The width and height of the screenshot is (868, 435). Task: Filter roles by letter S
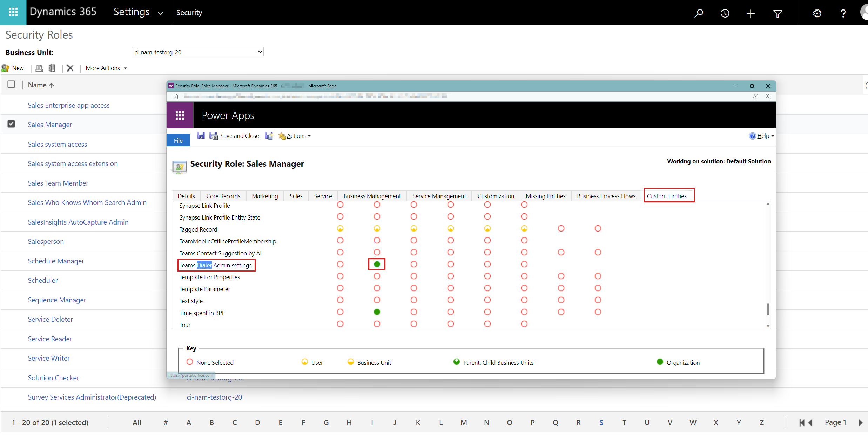pos(601,423)
